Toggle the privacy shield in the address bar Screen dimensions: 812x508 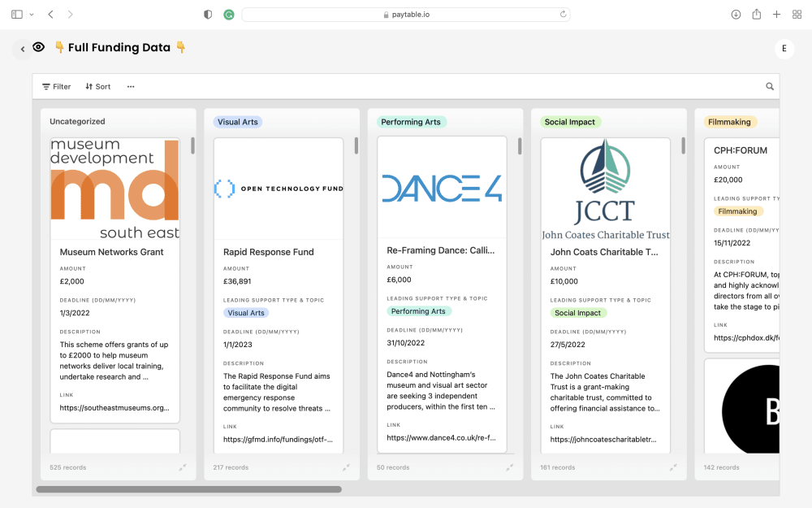[x=208, y=14]
